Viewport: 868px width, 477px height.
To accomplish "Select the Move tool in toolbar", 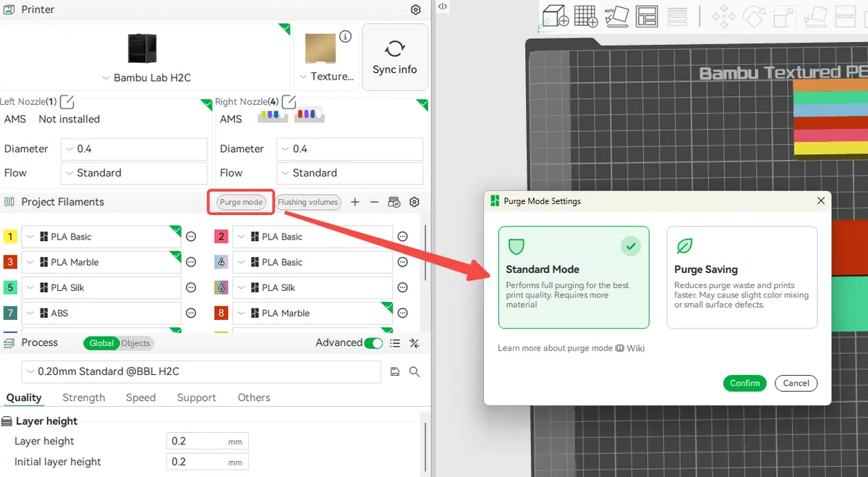I will coord(724,16).
